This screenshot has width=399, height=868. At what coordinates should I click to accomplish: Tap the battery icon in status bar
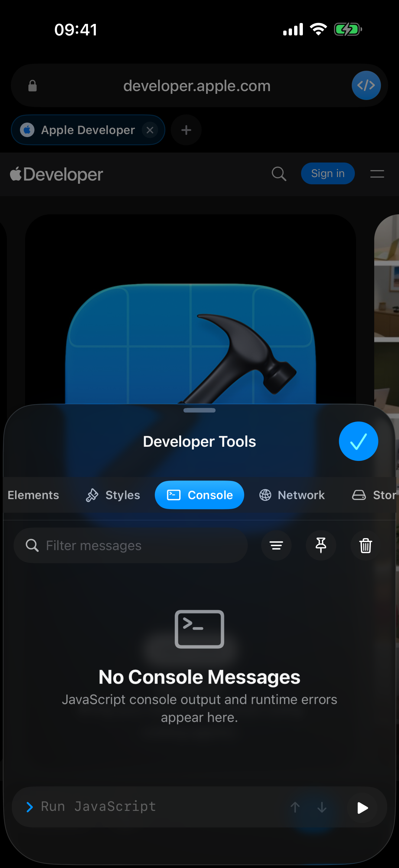click(x=348, y=29)
